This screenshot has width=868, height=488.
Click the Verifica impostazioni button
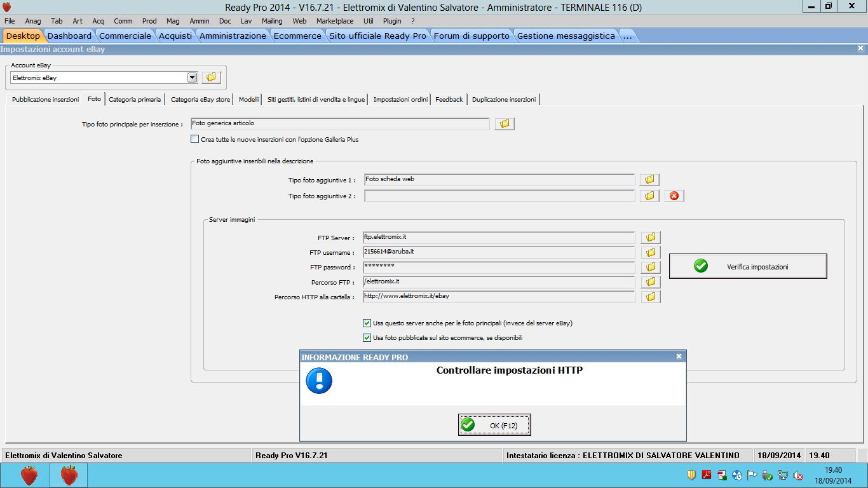[748, 266]
